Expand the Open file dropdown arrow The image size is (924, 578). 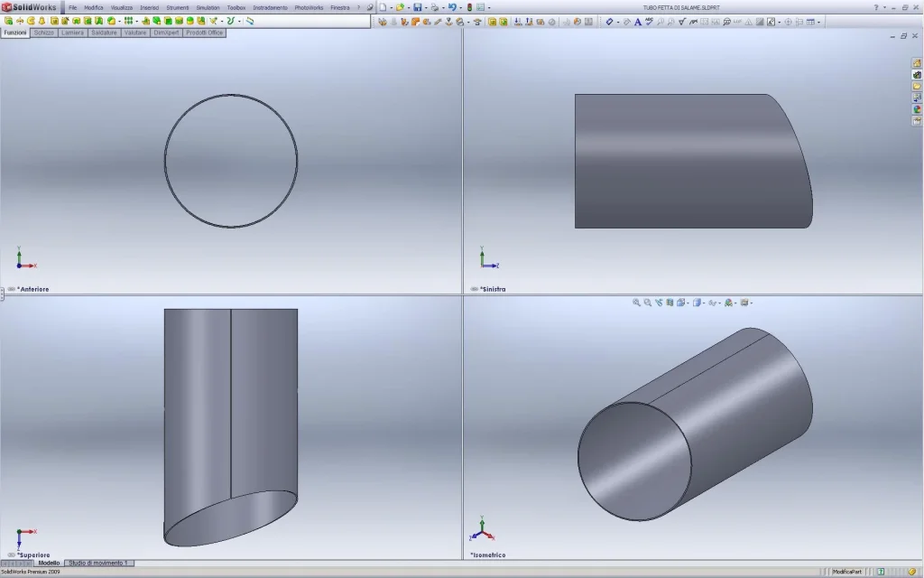[409, 7]
